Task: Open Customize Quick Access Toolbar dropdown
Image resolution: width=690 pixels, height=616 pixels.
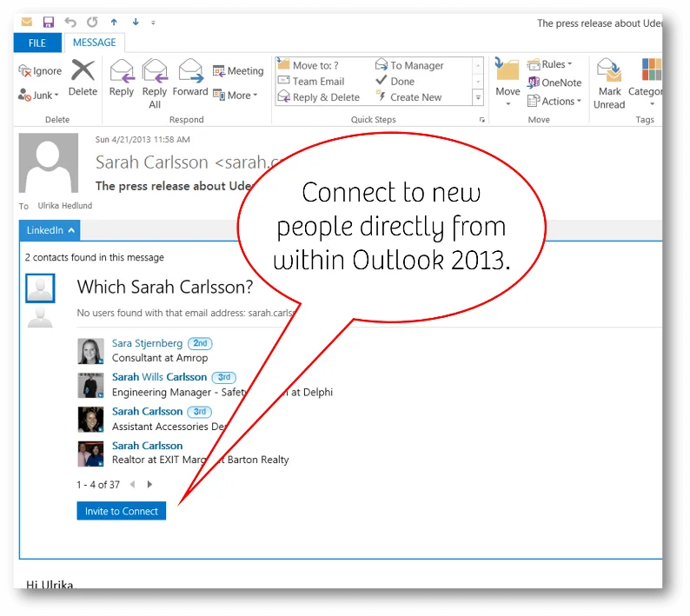Action: tap(153, 23)
